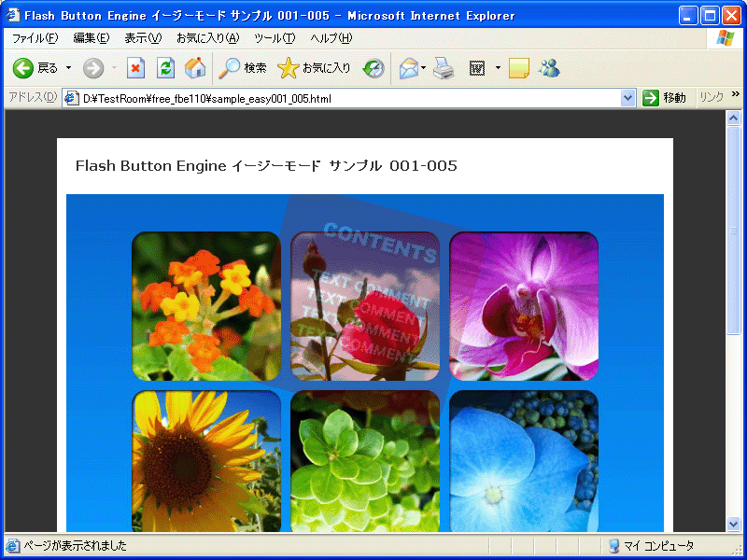The image size is (747, 560).
Task: Click the 移動 (Go) button
Action: click(x=664, y=98)
